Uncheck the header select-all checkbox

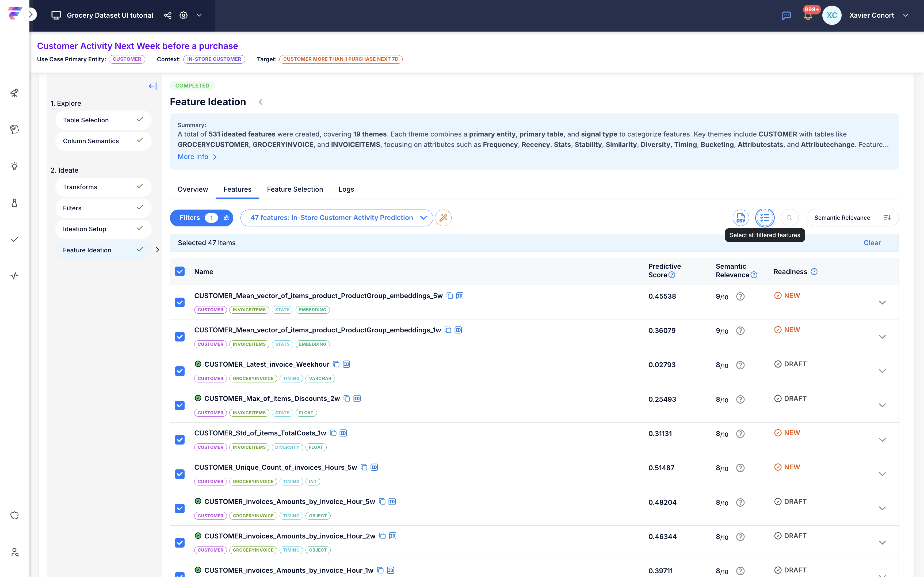[x=180, y=271]
